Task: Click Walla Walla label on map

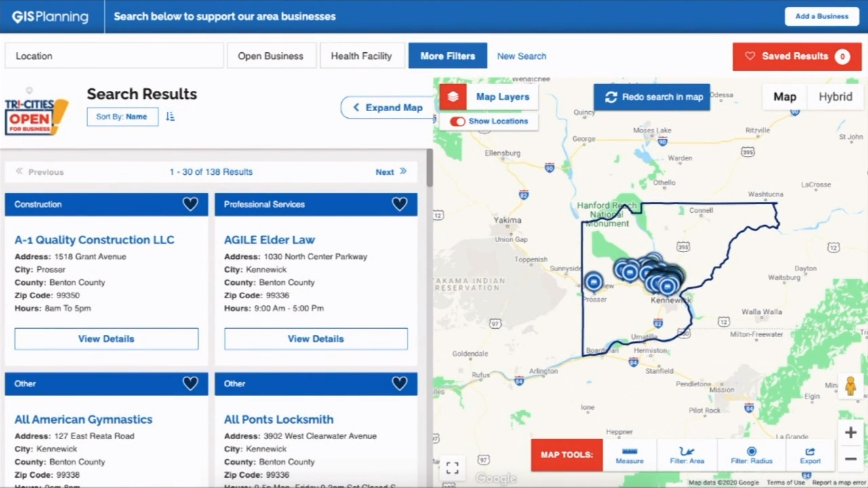Action: [762, 312]
